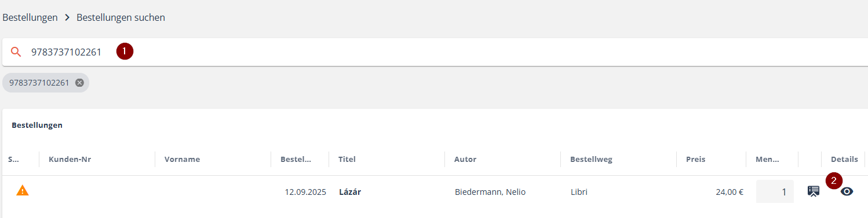Viewport: 868px width, 218px height.
Task: Open order details with the eye icon
Action: coord(847,191)
